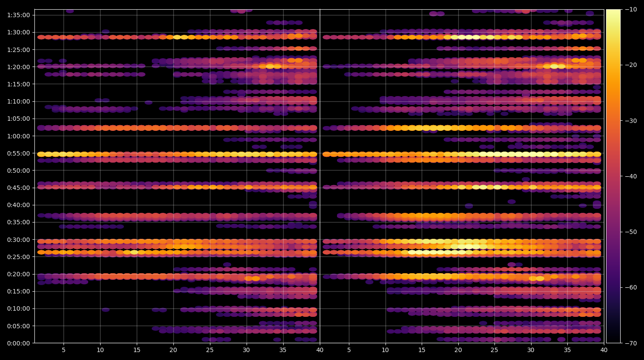Select the 1:30:00 time label
The image size is (644, 360).
pyautogui.click(x=19, y=32)
